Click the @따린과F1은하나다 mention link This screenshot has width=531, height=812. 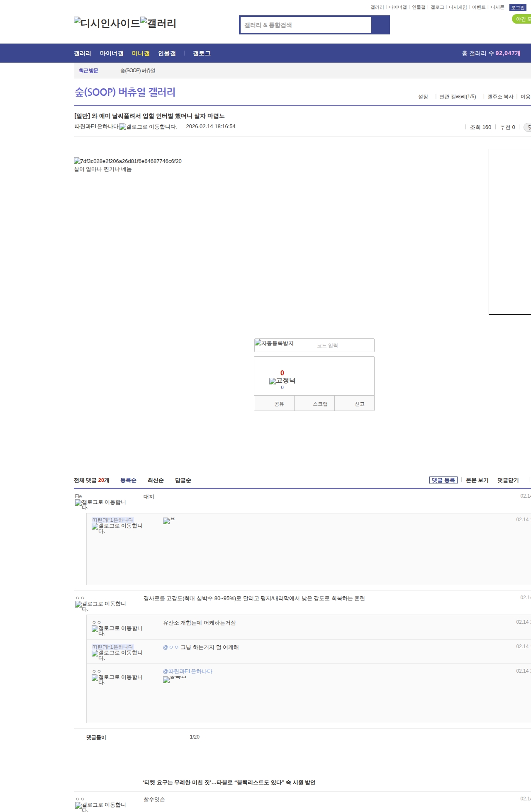[188, 671]
